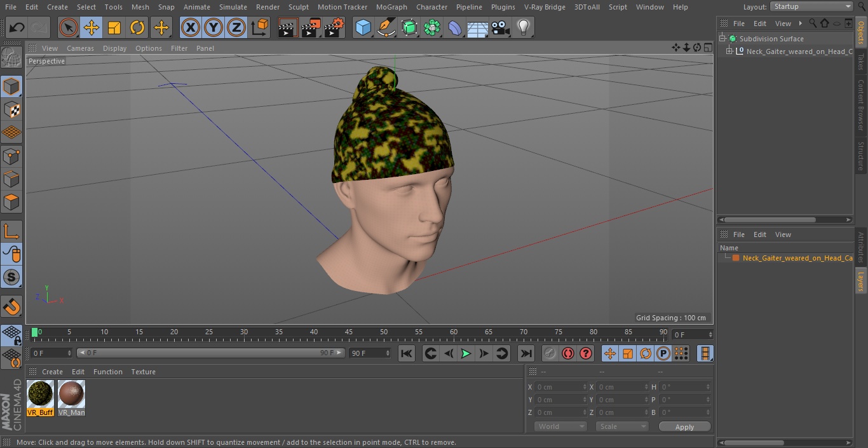Switch to Texture mode

point(11,109)
